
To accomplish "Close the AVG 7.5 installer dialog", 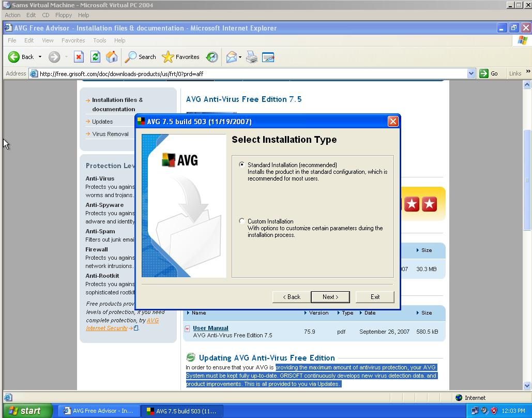I will (393, 122).
